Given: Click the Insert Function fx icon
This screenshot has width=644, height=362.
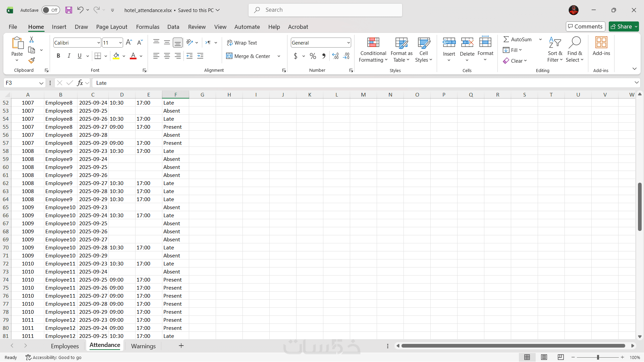Looking at the screenshot, I should point(80,83).
